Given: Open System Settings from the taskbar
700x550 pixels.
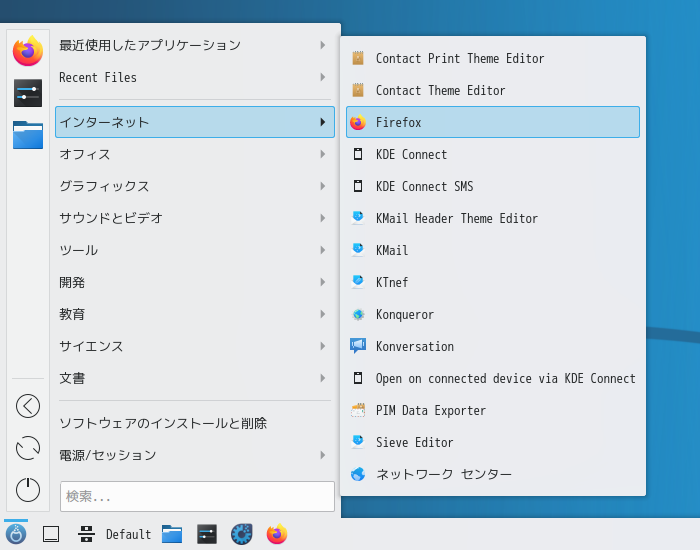Looking at the screenshot, I should point(207,534).
